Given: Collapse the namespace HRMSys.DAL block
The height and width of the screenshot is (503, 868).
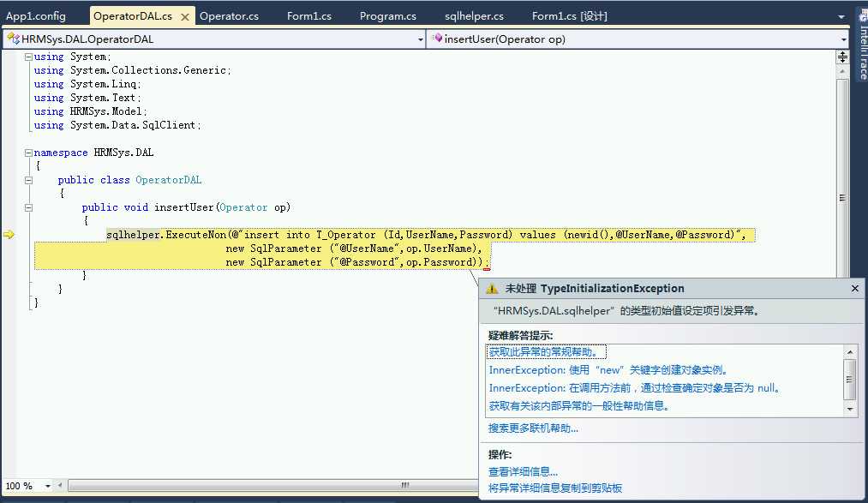Looking at the screenshot, I should click(28, 153).
